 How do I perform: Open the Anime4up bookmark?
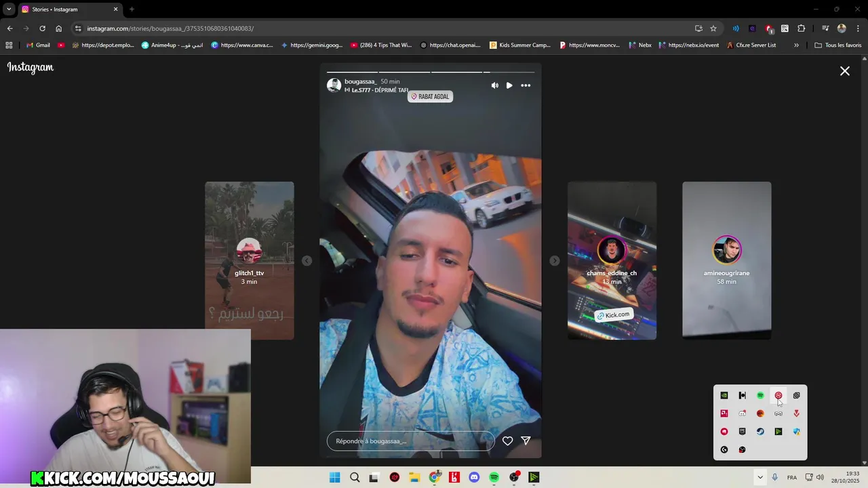[x=172, y=45]
